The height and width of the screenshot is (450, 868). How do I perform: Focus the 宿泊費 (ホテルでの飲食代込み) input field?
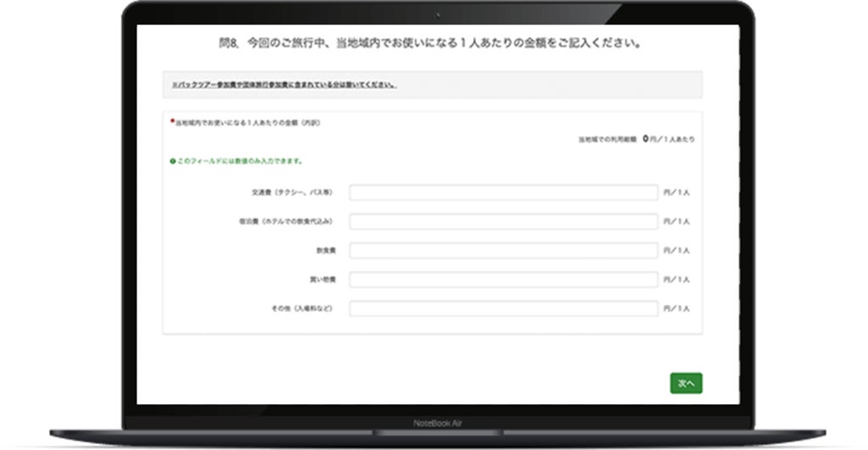tap(504, 221)
